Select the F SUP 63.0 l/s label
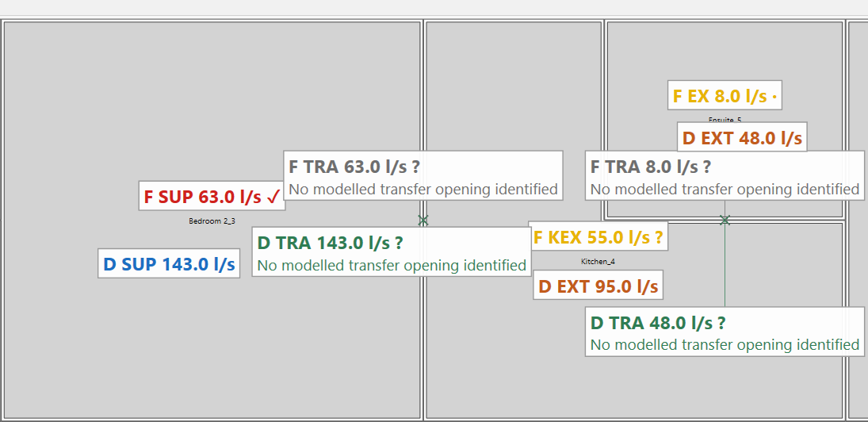The height and width of the screenshot is (422, 868). (x=212, y=196)
